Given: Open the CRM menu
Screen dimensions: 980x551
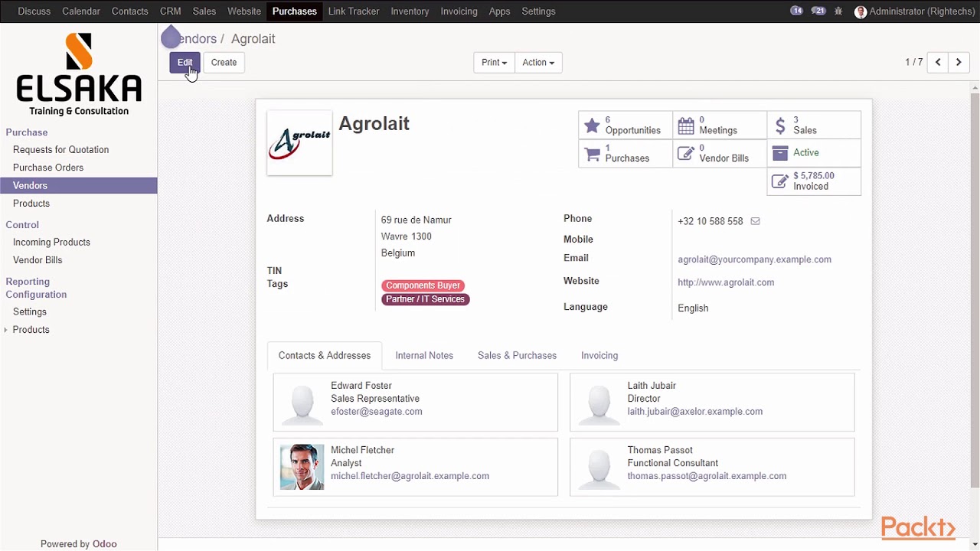Looking at the screenshot, I should click(x=170, y=11).
